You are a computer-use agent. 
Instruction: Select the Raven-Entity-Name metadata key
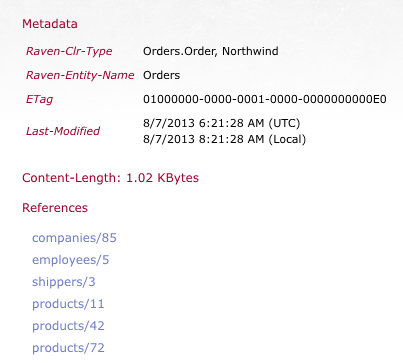click(x=80, y=75)
